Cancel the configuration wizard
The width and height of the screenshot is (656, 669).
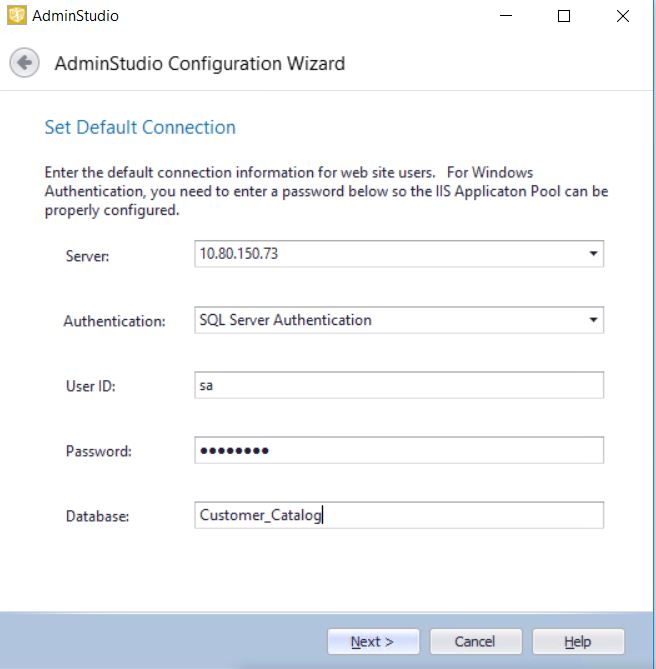click(476, 642)
